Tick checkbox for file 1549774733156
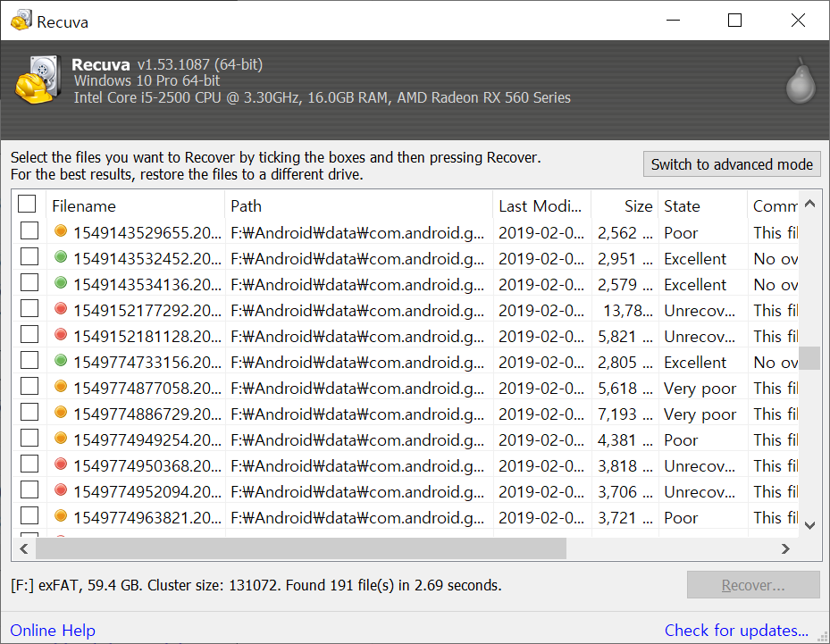 [29, 360]
